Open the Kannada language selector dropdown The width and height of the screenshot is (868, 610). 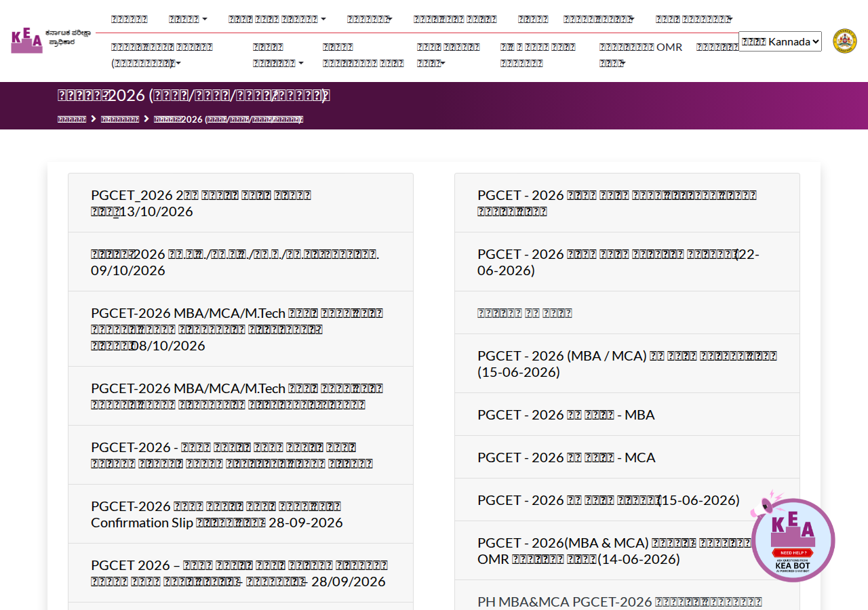point(780,41)
